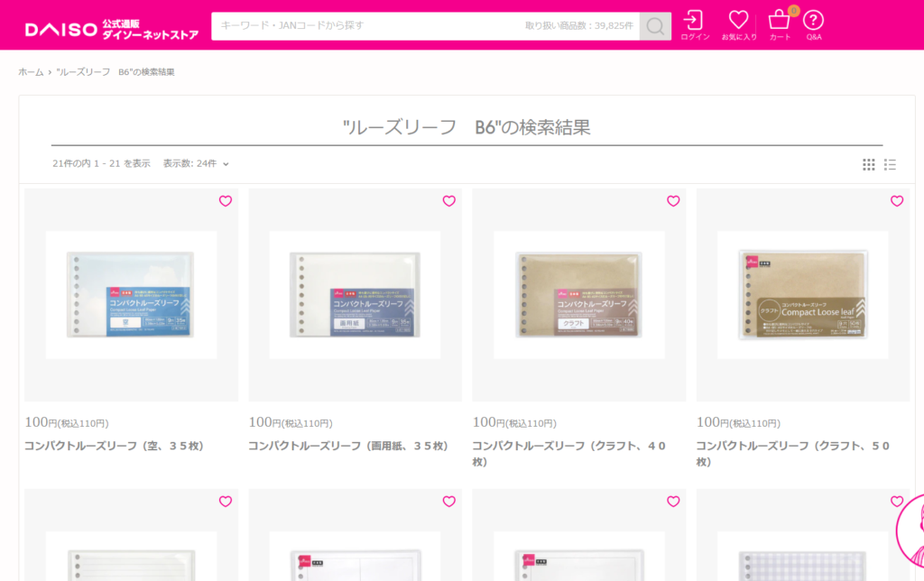
Task: Open product link コンパクトルーズリーフ（画用紙、３５枚）
Action: pyautogui.click(x=348, y=446)
